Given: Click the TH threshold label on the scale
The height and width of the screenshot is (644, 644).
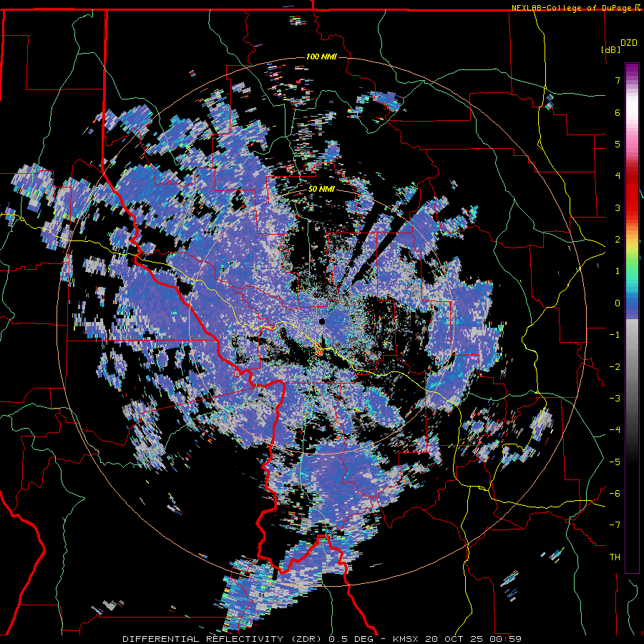Looking at the screenshot, I should tap(615, 557).
